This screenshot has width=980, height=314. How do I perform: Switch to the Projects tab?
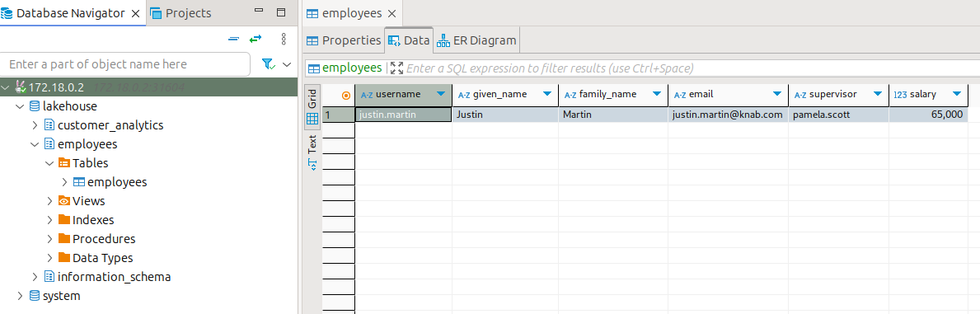181,13
